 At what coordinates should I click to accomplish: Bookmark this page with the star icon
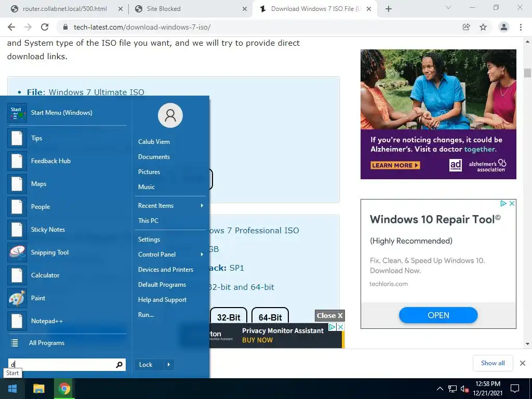pos(483,27)
